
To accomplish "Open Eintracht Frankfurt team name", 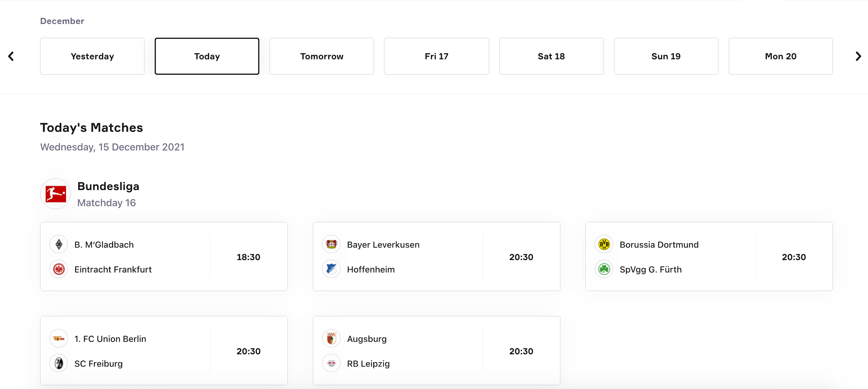I will [113, 269].
